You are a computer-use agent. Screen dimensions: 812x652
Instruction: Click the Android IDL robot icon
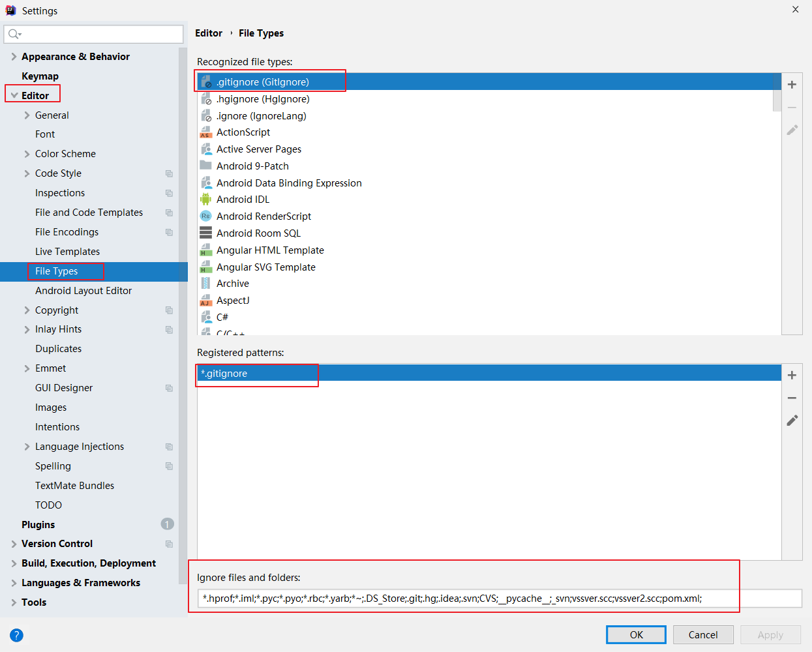pyautogui.click(x=205, y=200)
